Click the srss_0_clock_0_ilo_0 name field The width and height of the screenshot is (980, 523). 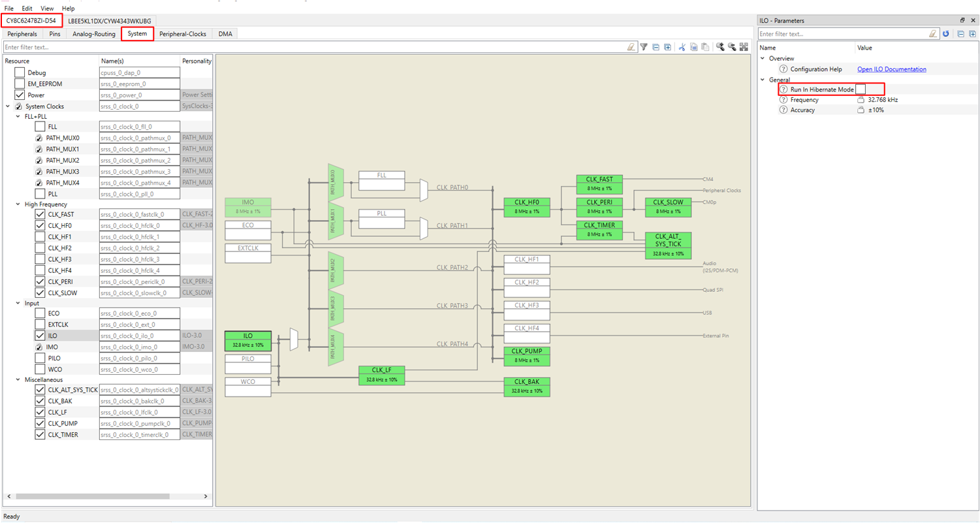(x=139, y=336)
